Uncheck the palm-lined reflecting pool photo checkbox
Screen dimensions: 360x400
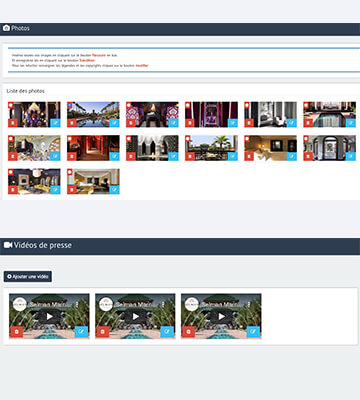coord(70,105)
